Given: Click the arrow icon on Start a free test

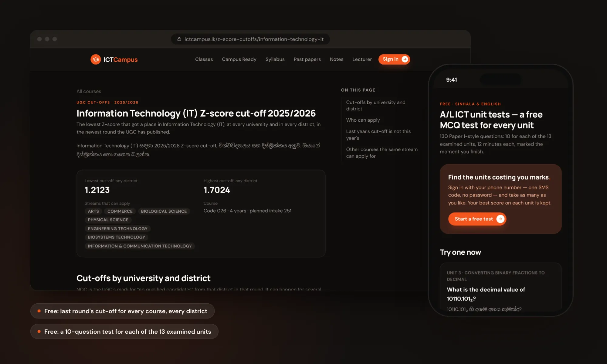Looking at the screenshot, I should click(500, 219).
